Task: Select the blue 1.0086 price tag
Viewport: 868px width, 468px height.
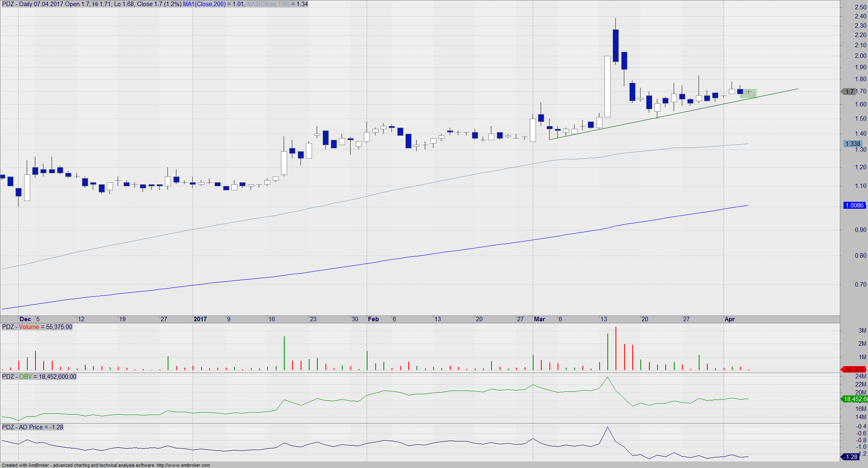Action: tap(854, 205)
